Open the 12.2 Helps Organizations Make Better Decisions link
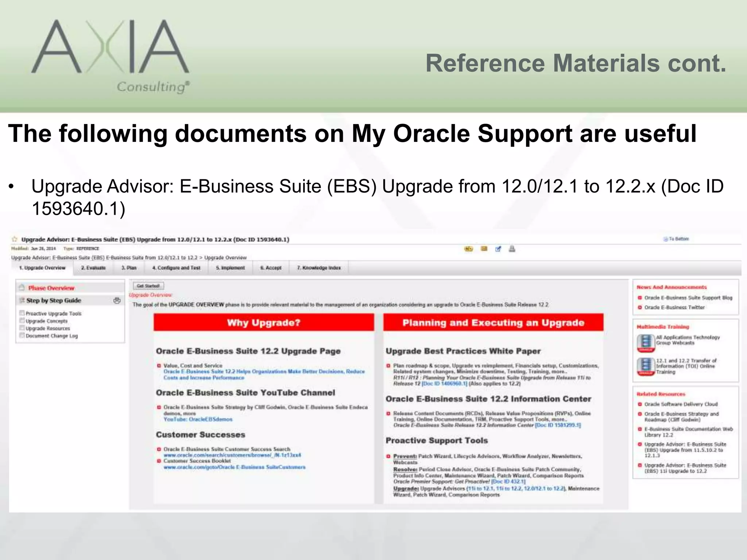The width and height of the screenshot is (747, 560). coord(264,374)
